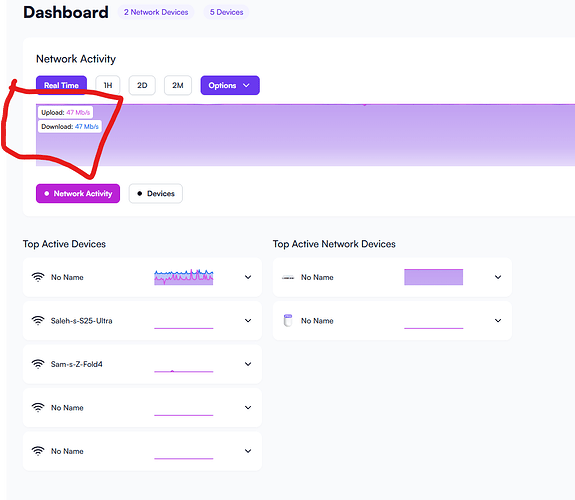
Task: Click the mesh router cylinder icon
Action: click(x=288, y=320)
